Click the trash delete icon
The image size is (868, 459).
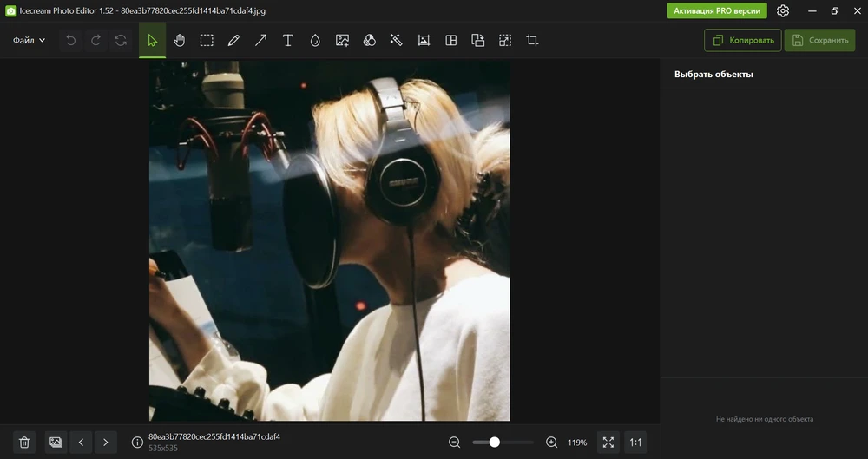tap(24, 443)
